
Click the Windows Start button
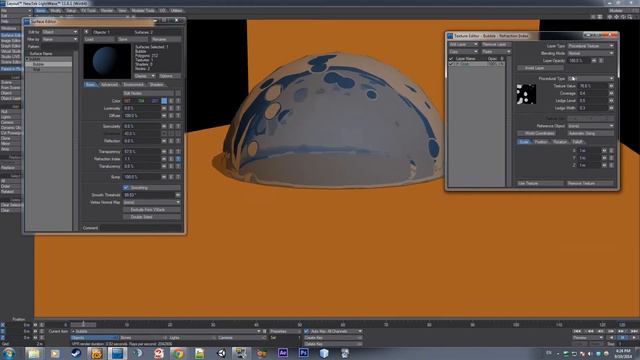[9, 353]
